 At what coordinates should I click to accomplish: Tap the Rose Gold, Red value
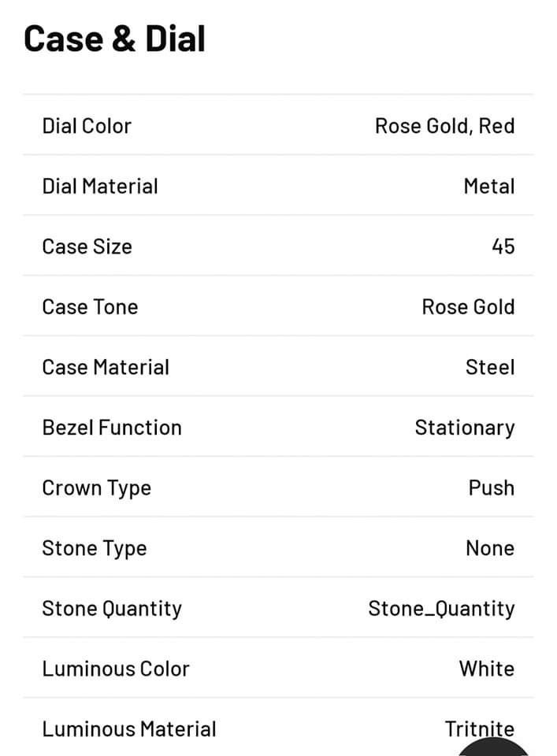(444, 126)
